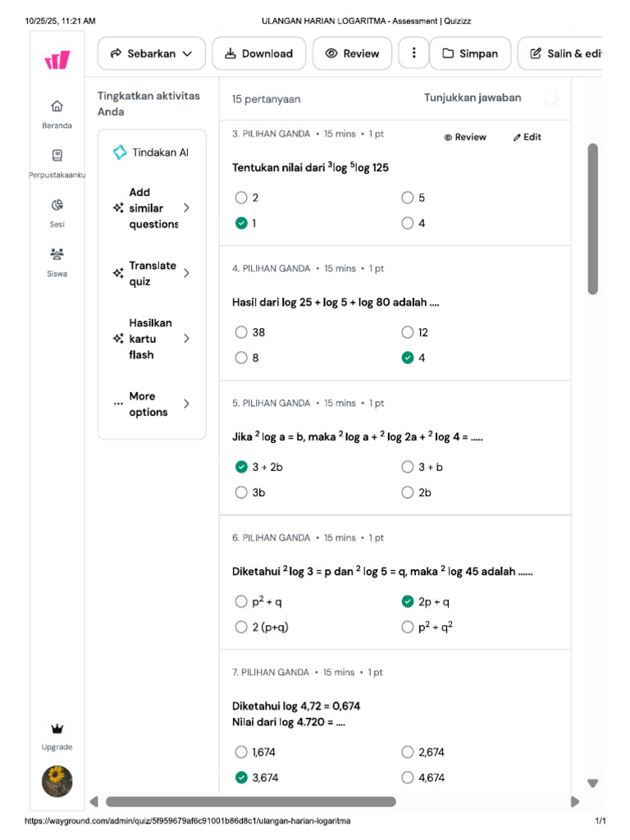Click the vertical scrollbar thumb
This screenshot has width=630, height=840.
[x=592, y=218]
